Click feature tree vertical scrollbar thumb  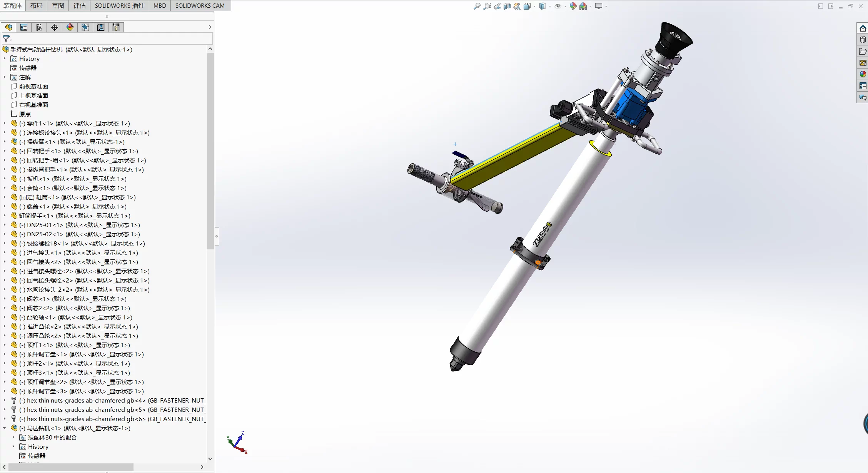pyautogui.click(x=210, y=151)
